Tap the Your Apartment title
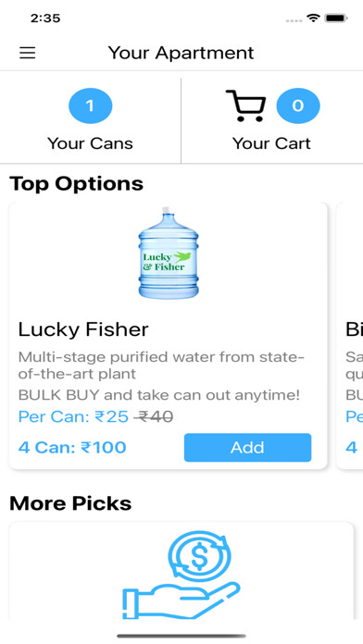The width and height of the screenshot is (363, 644). point(181,53)
